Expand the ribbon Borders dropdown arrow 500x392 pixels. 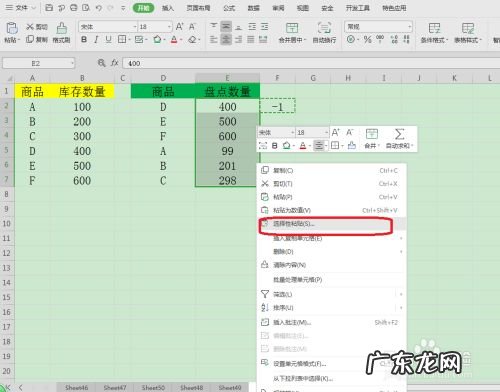129,40
